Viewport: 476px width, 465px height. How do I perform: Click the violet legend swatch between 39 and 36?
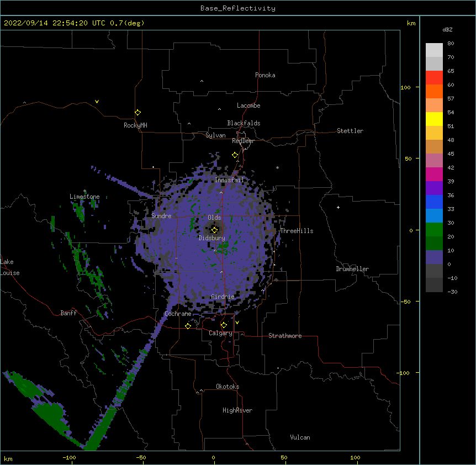click(x=434, y=188)
